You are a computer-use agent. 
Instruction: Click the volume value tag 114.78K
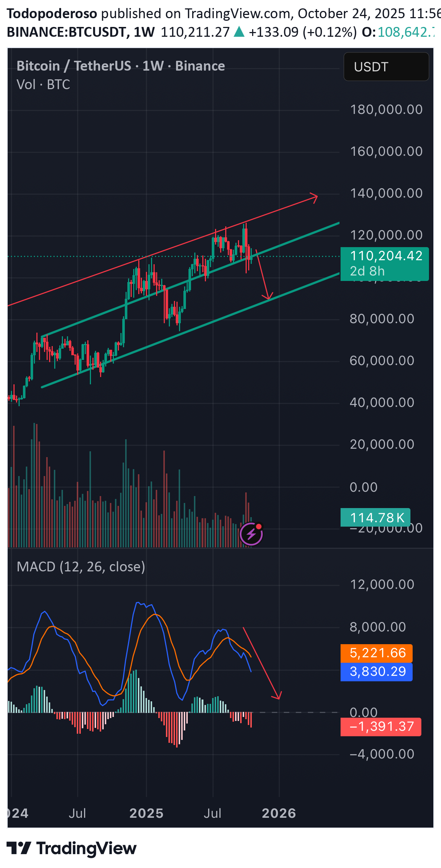[376, 517]
